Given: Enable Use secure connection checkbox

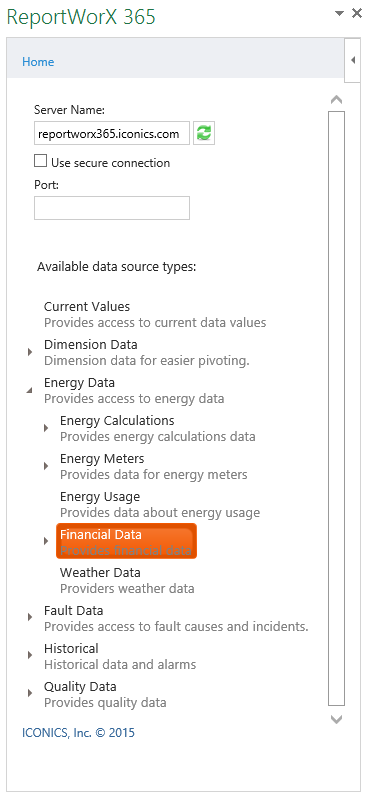Looking at the screenshot, I should [40, 161].
